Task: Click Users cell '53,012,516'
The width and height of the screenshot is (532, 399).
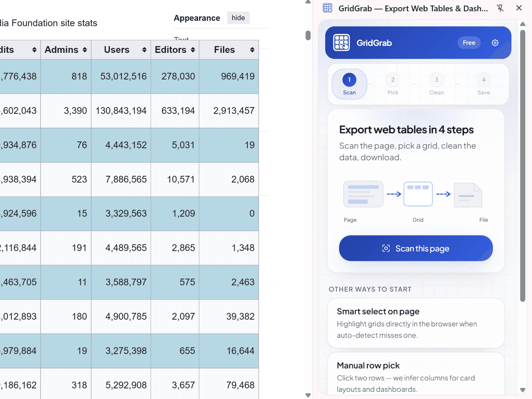Action: click(121, 76)
